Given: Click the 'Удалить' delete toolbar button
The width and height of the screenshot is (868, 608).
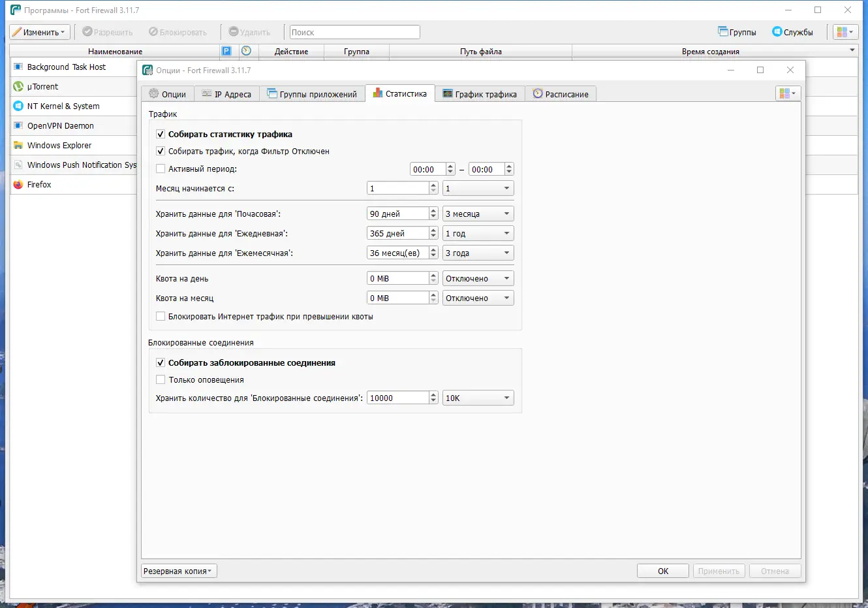Looking at the screenshot, I should 249,32.
